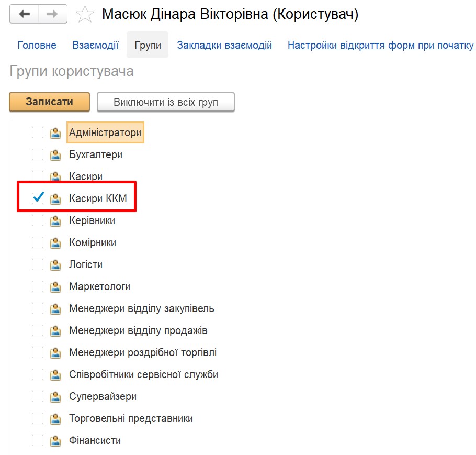Select the Керівники row label
The height and width of the screenshot is (455, 476).
92,220
